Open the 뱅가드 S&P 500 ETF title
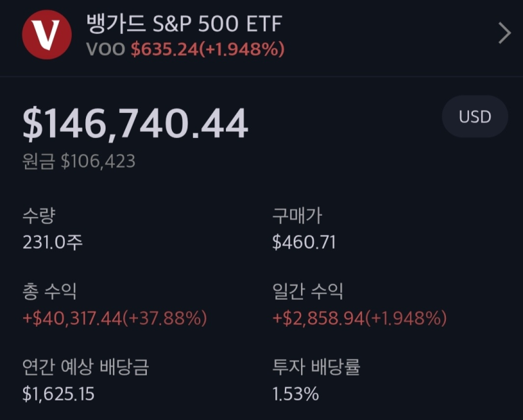 [184, 24]
